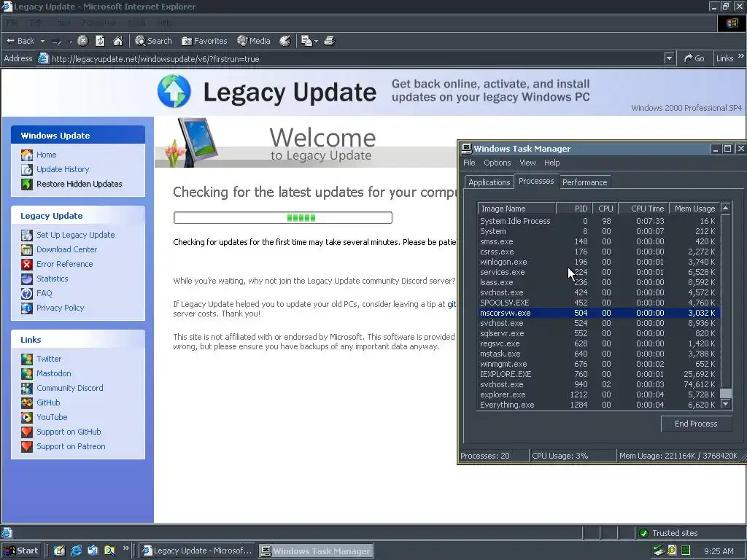Click the Twitter icon in Links
Image resolution: width=747 pixels, height=560 pixels.
click(27, 359)
